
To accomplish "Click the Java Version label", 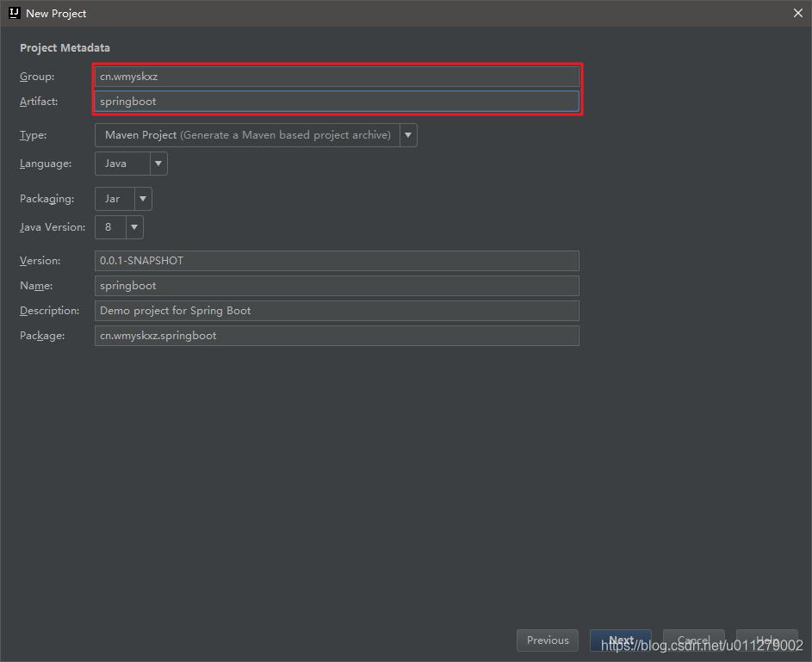I will coord(53,227).
